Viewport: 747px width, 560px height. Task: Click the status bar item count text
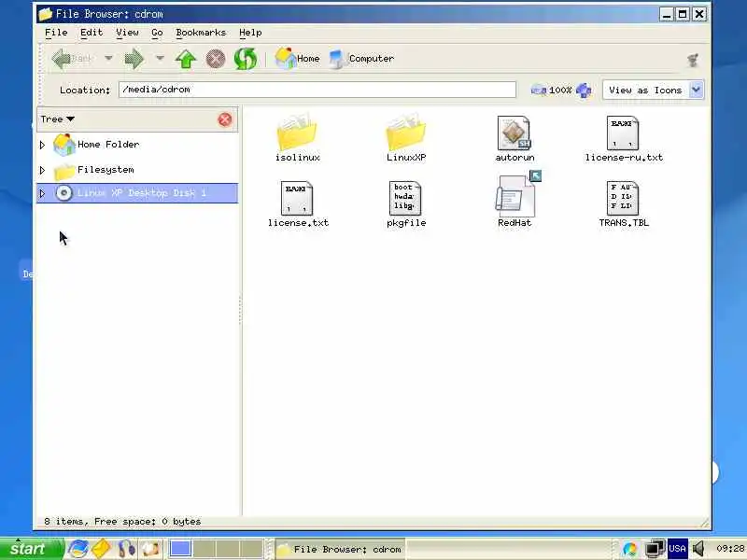click(x=122, y=522)
